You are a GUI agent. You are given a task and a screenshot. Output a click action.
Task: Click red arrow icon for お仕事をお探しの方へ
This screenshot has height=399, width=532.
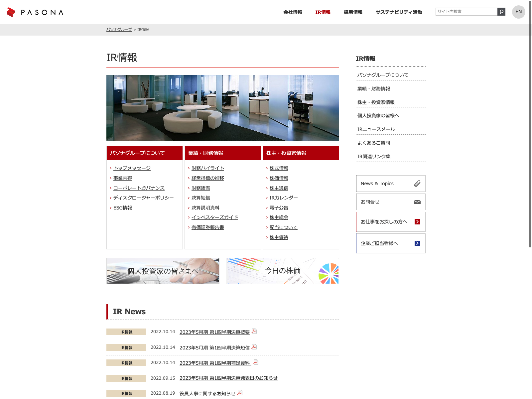click(x=417, y=222)
